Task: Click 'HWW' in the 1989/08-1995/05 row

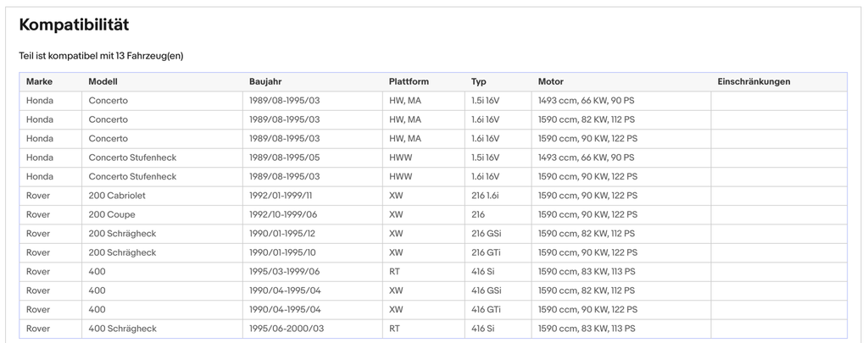Action: coord(400,158)
